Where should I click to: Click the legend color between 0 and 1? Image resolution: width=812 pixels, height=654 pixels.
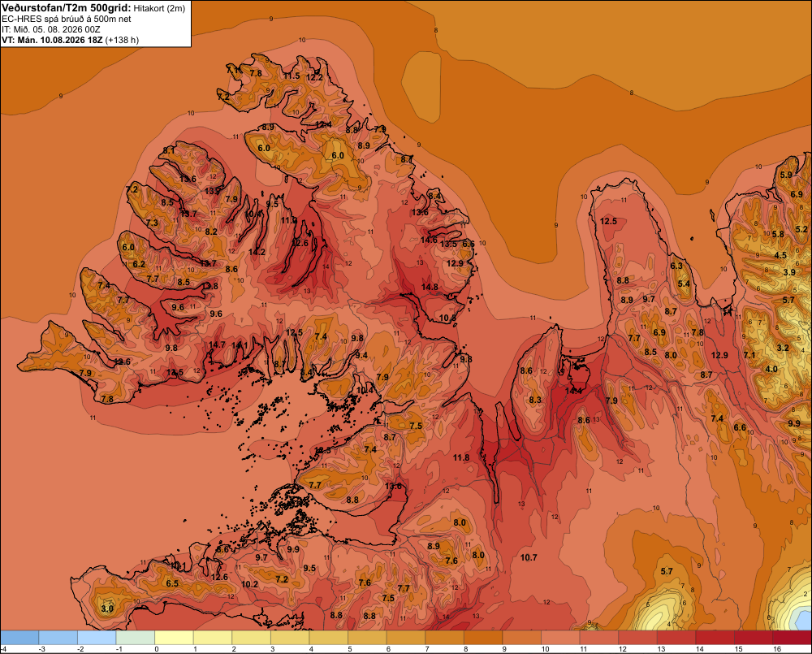(x=174, y=637)
